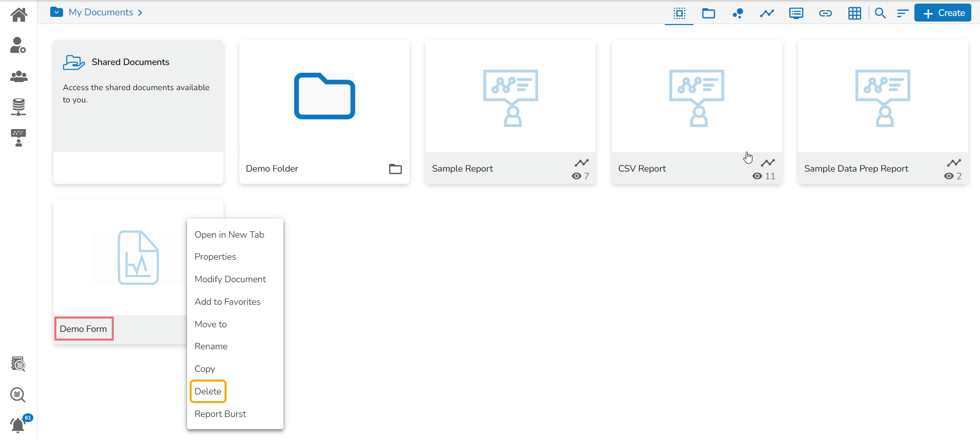Expand the My Documents dropdown arrow
The image size is (980, 440).
[56, 12]
